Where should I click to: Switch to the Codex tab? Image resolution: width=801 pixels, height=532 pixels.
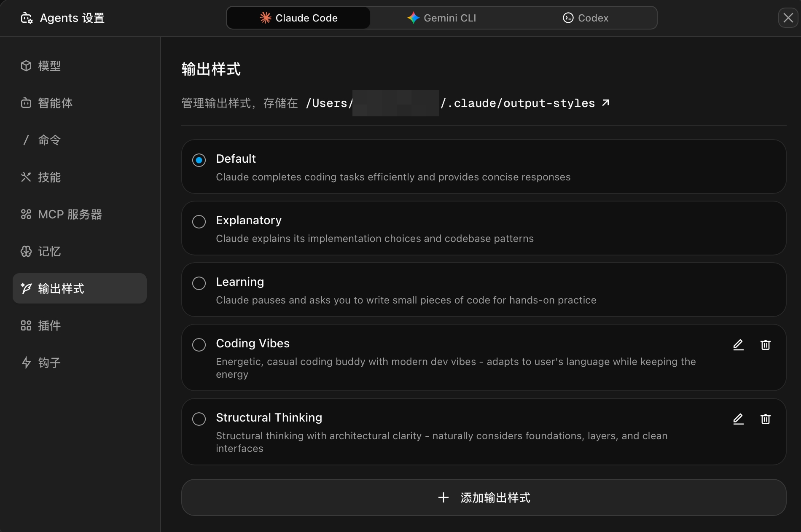[586, 18]
